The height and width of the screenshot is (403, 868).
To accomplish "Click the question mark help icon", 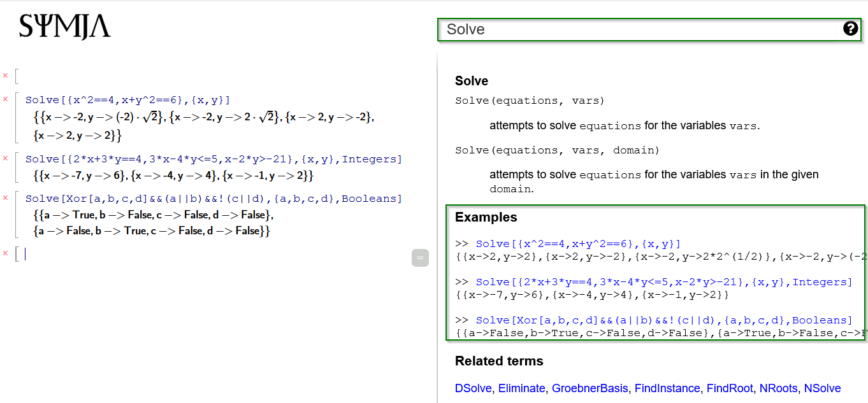I will click(x=850, y=29).
